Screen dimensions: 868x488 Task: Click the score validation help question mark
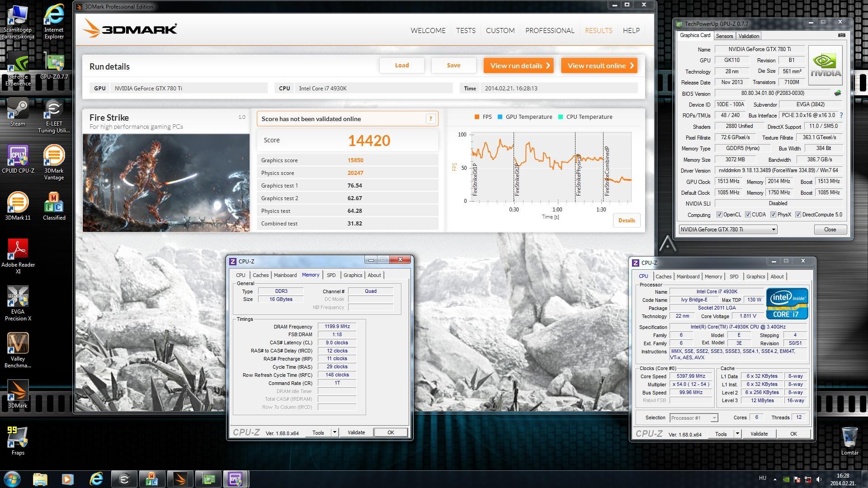pos(430,119)
